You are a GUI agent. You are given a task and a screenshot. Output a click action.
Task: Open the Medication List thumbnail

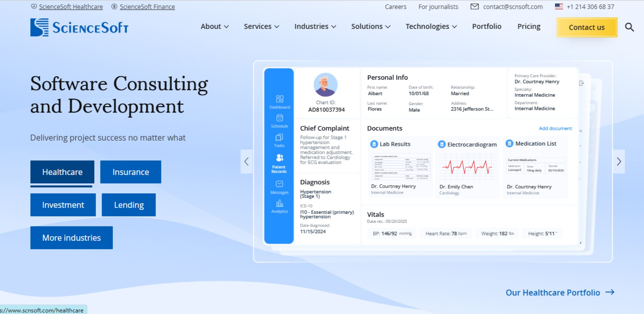[x=536, y=165]
